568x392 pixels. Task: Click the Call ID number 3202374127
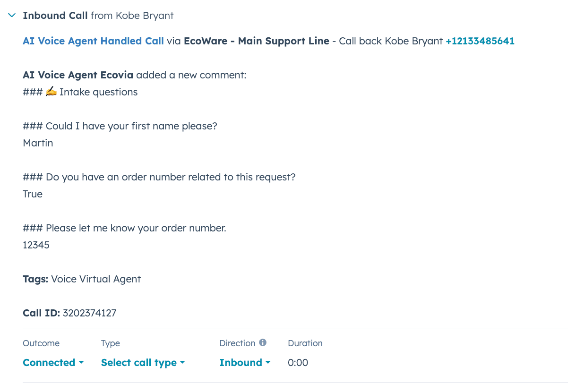[89, 313]
